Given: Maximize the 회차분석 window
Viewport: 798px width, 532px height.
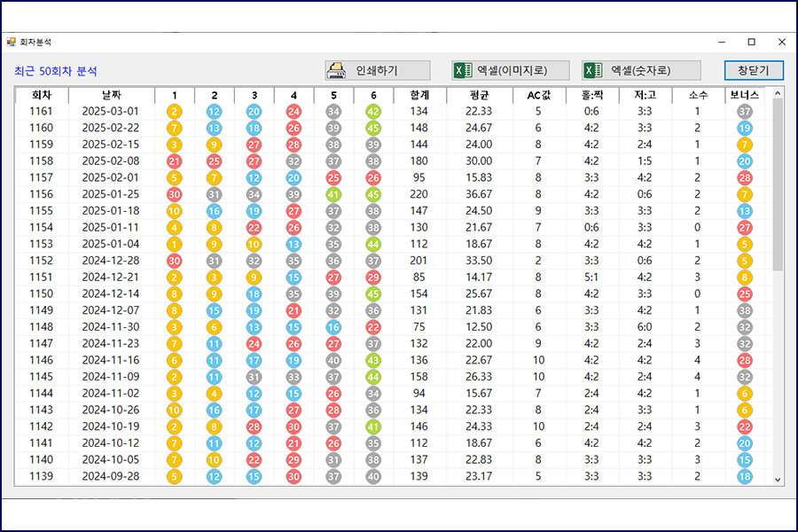Looking at the screenshot, I should [752, 42].
